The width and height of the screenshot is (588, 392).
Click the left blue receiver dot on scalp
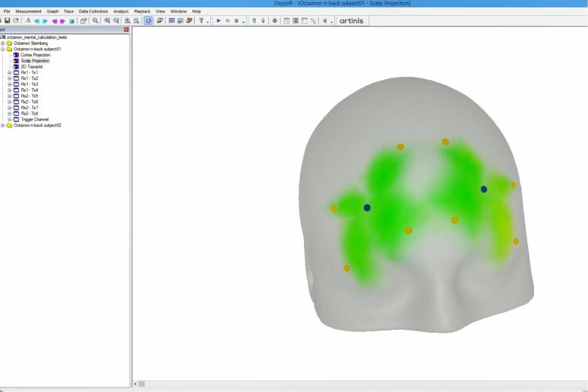coord(367,207)
